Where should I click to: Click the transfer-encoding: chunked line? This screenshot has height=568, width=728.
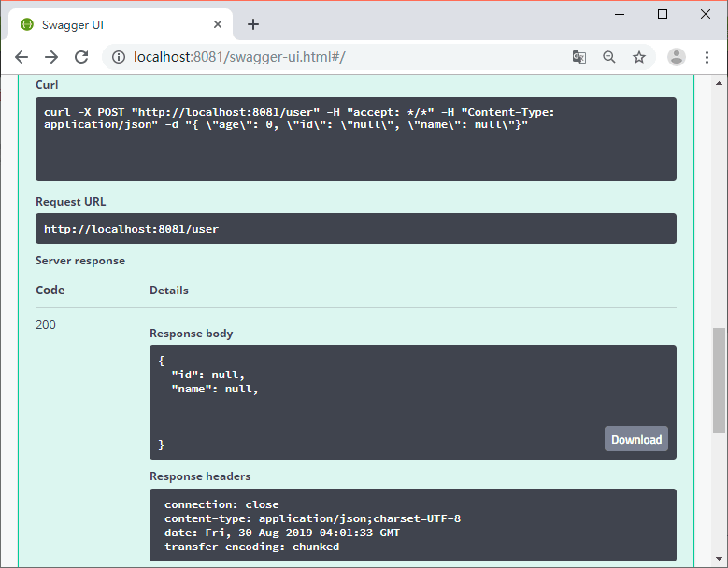tap(251, 547)
